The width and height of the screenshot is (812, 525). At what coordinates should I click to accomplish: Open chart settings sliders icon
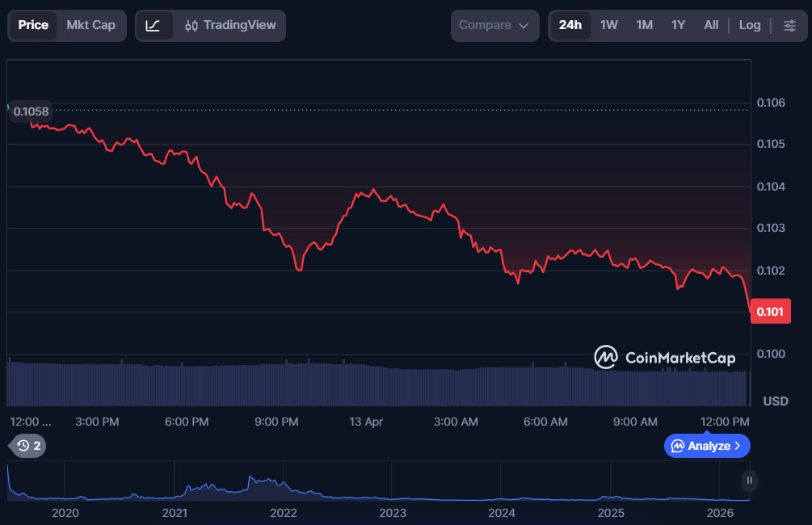789,25
